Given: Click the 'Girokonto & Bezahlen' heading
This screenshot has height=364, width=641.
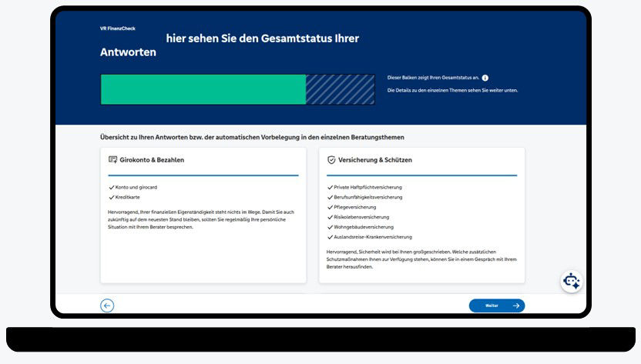Looking at the screenshot, I should [152, 160].
